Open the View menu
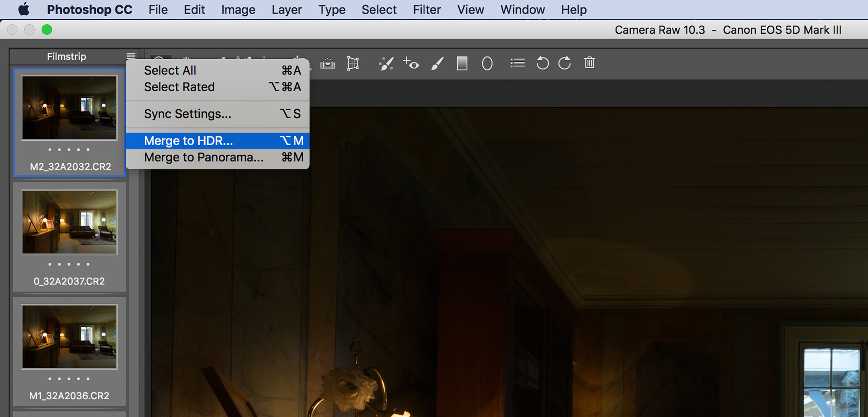The height and width of the screenshot is (417, 868). click(x=471, y=9)
